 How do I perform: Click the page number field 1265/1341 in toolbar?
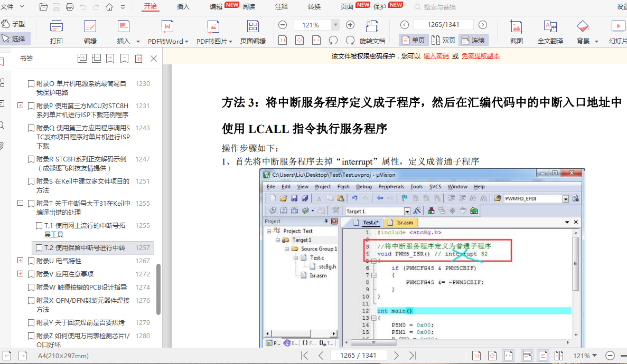pyautogui.click(x=444, y=25)
